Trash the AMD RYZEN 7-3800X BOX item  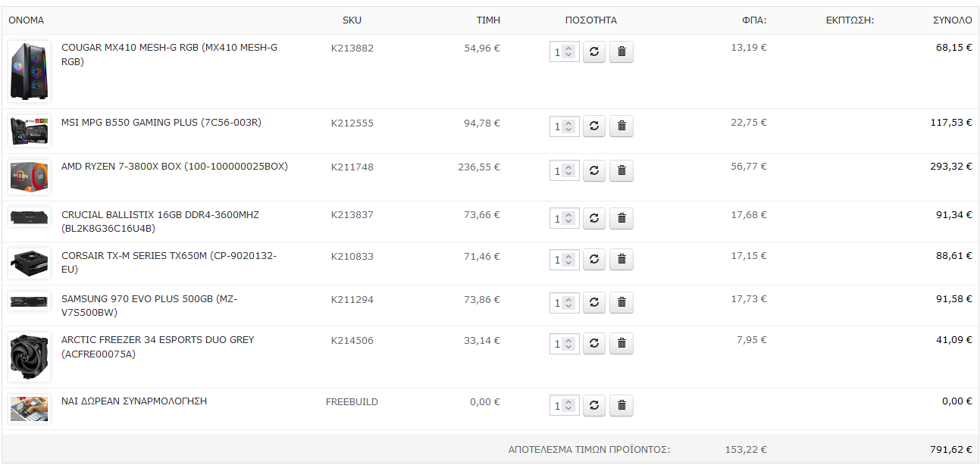click(622, 171)
